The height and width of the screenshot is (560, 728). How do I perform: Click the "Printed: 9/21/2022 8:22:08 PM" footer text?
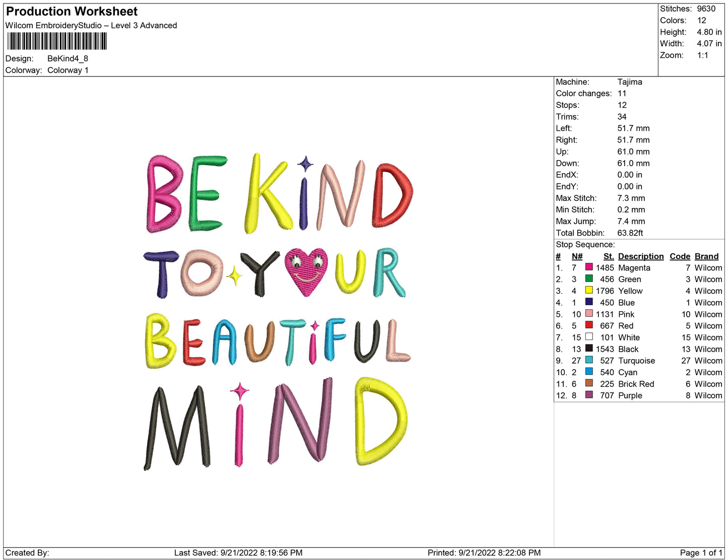coord(484,553)
